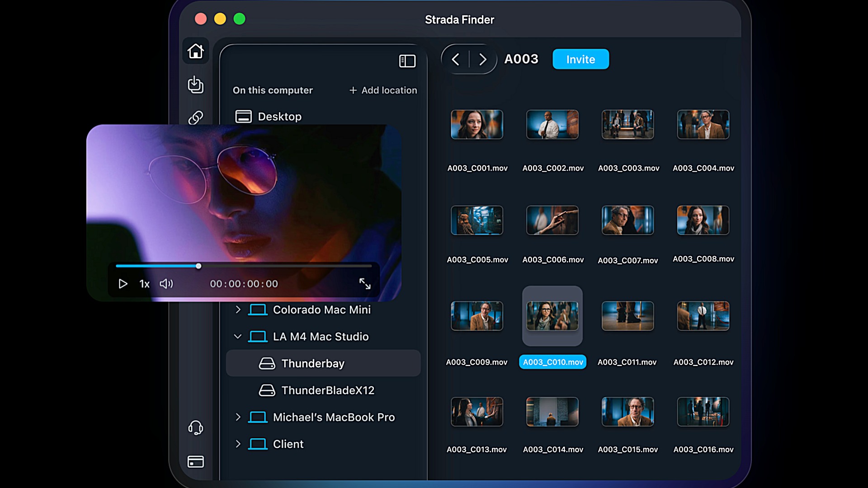Viewport: 868px width, 488px height.
Task: Select the LA M4 Mac Studio label
Action: tap(321, 337)
